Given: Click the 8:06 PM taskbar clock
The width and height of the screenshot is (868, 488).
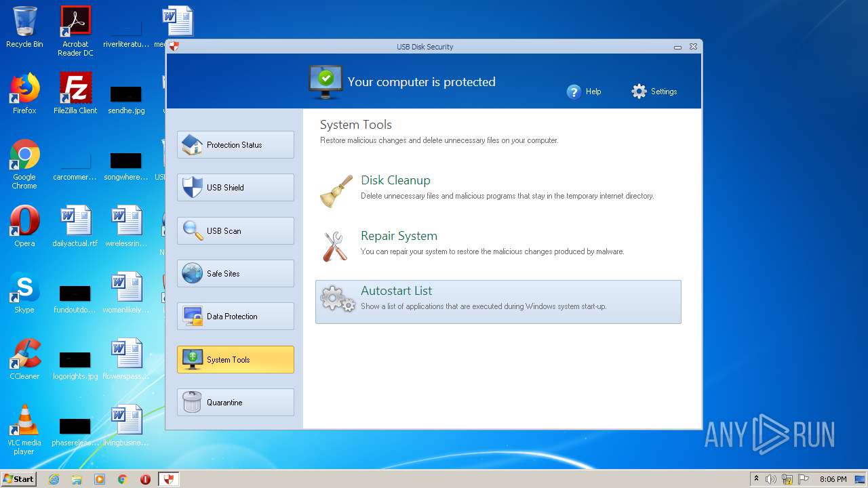Looking at the screenshot, I should coord(833,479).
